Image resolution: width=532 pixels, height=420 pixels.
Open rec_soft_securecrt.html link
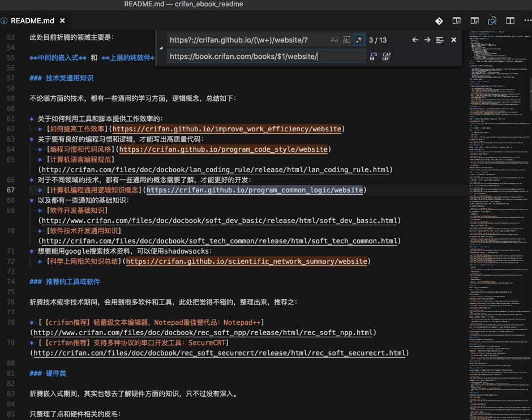point(219,353)
